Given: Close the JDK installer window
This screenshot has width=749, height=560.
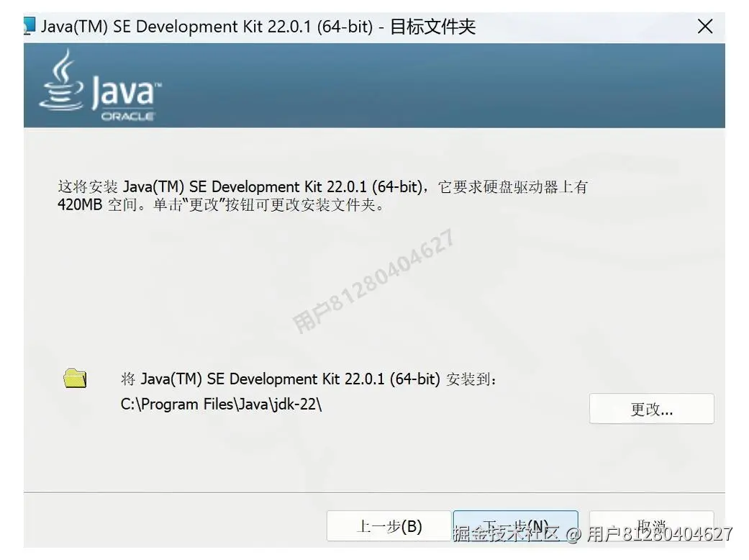Looking at the screenshot, I should tap(704, 27).
